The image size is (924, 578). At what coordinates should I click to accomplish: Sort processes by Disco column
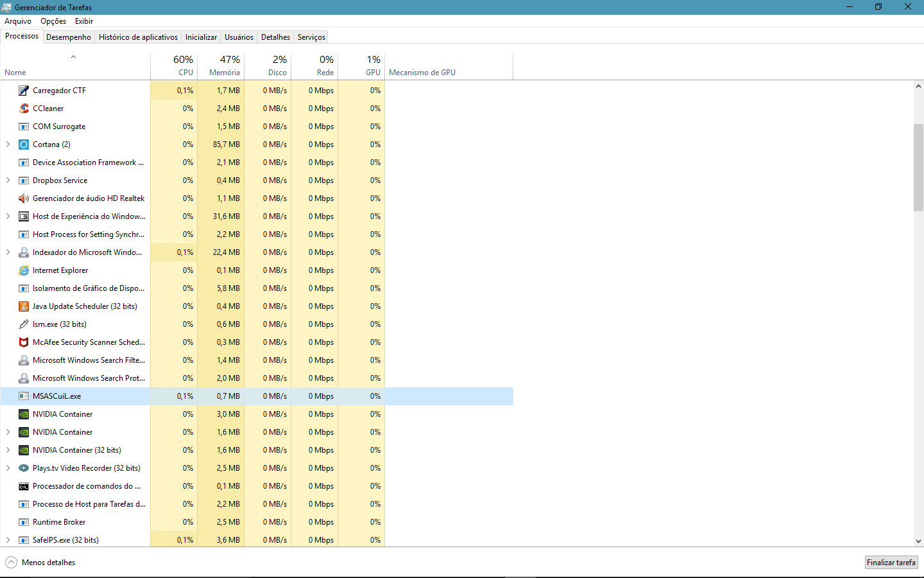coord(268,66)
